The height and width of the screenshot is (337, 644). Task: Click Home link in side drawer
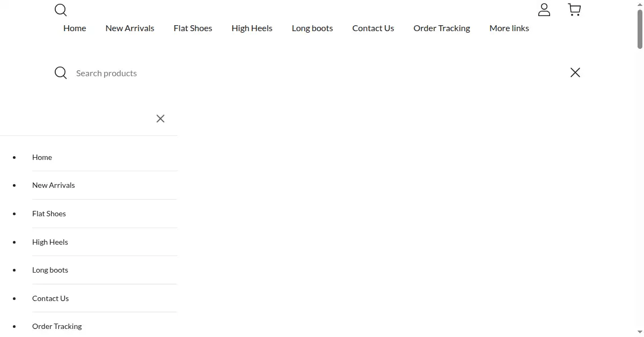coord(42,157)
